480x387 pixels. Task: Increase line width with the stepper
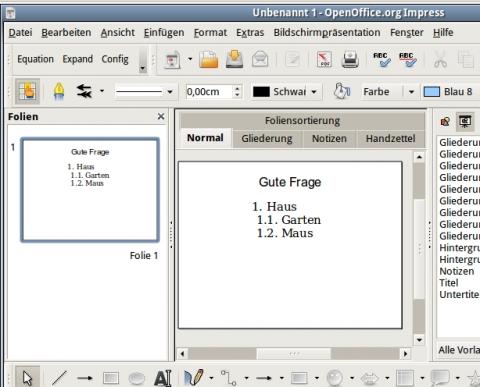[x=237, y=88]
